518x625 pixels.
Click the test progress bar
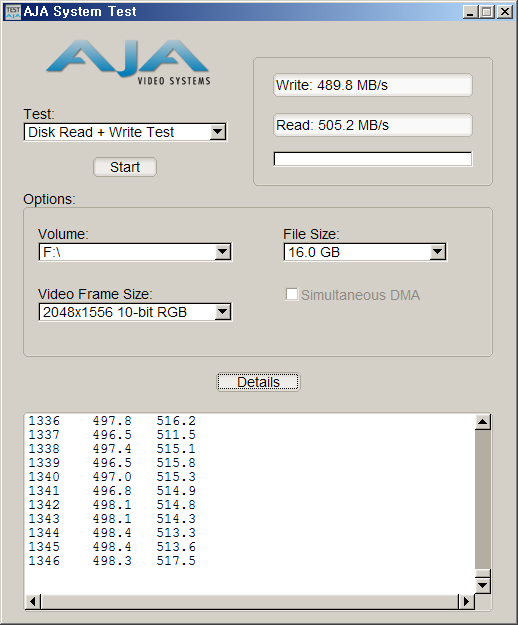[373, 159]
